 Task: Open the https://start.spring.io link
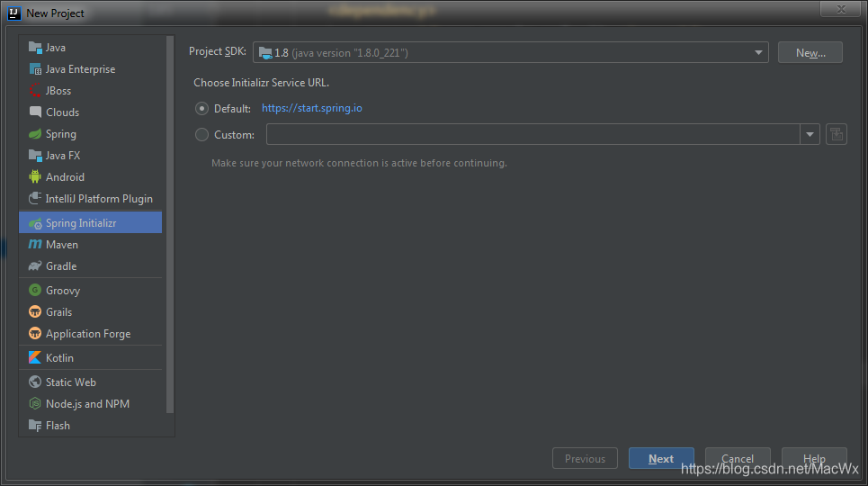[311, 108]
